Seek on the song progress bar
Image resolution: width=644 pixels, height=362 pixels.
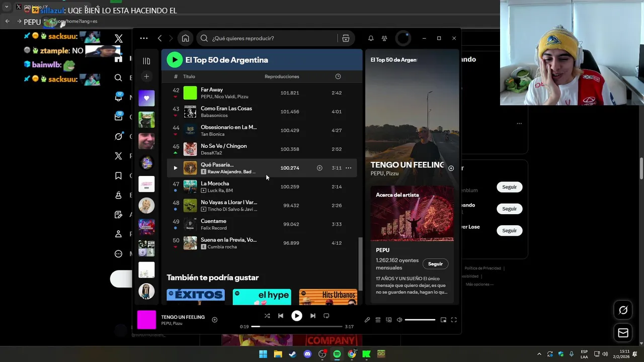tap(297, 327)
